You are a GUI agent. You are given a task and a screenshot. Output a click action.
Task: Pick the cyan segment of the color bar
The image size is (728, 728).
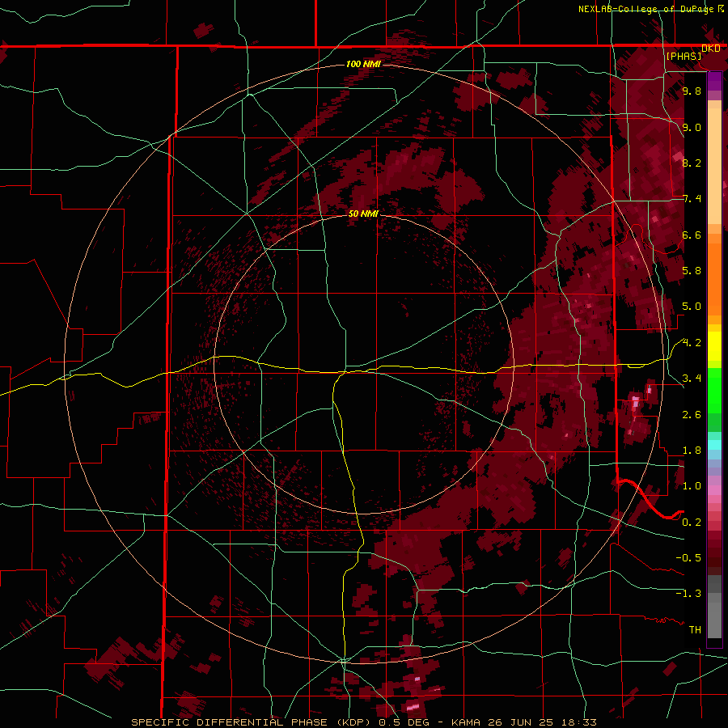click(x=714, y=445)
